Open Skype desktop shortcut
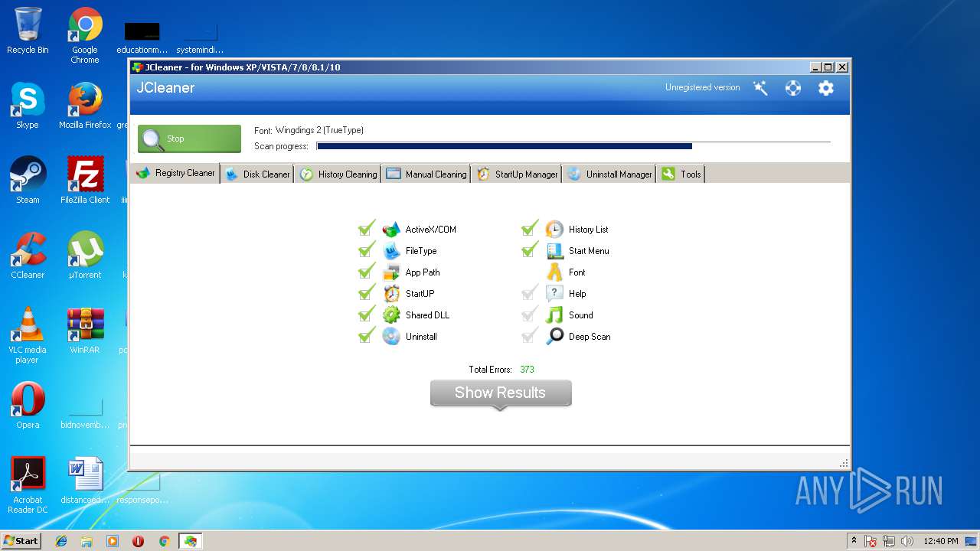The width and height of the screenshot is (980, 551). tap(28, 106)
